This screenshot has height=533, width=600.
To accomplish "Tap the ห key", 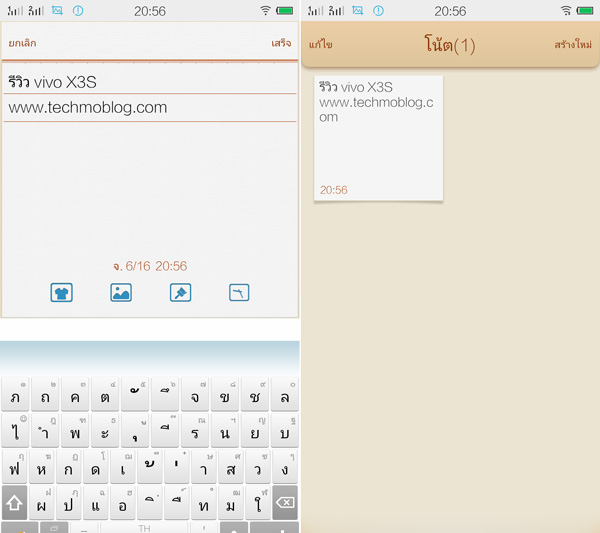I will coord(42,466).
